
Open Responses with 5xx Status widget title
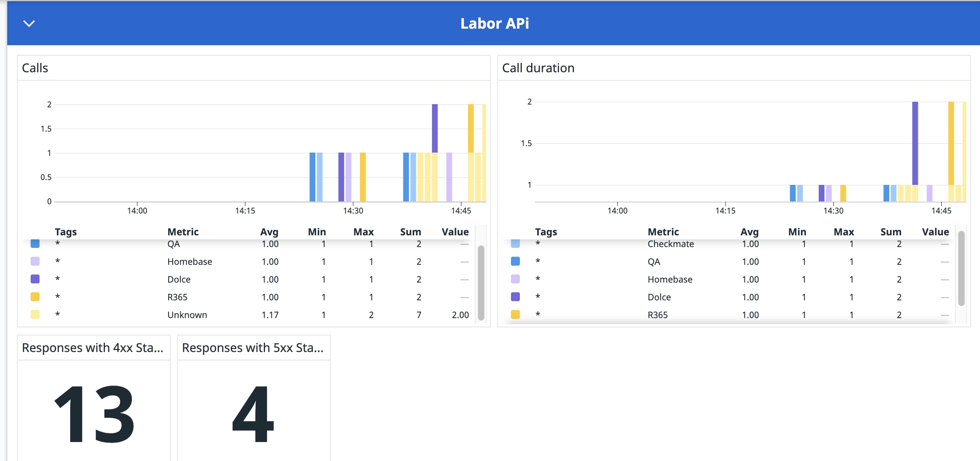253,348
